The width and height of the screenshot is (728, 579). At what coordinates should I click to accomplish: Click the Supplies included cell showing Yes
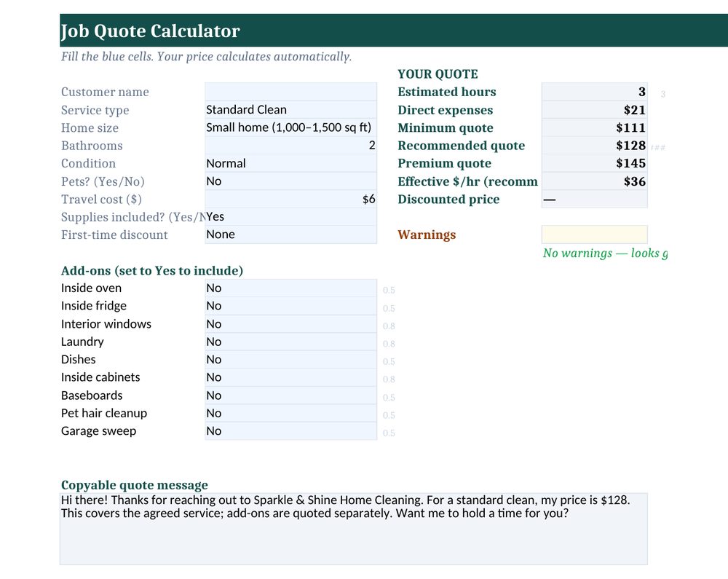coord(290,217)
